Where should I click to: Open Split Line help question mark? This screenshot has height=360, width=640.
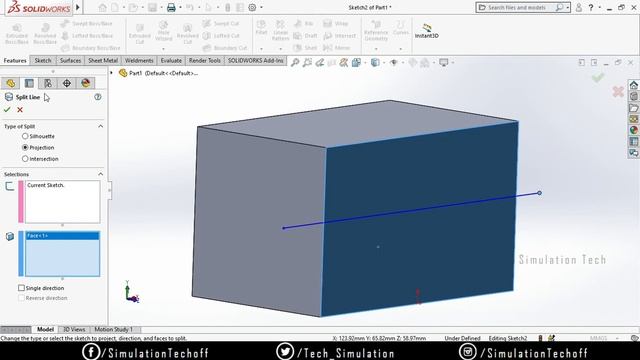point(98,97)
